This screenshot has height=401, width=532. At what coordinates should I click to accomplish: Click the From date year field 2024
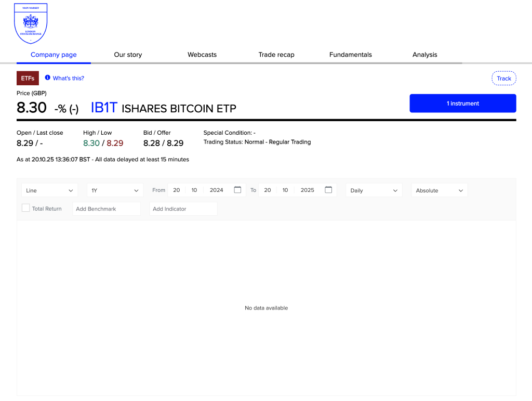(x=217, y=190)
